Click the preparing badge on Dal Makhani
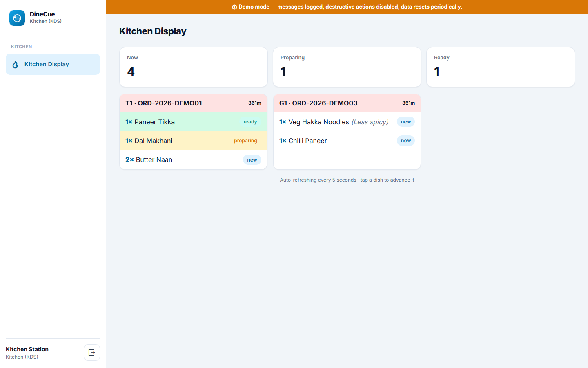The height and width of the screenshot is (368, 588). tap(245, 141)
